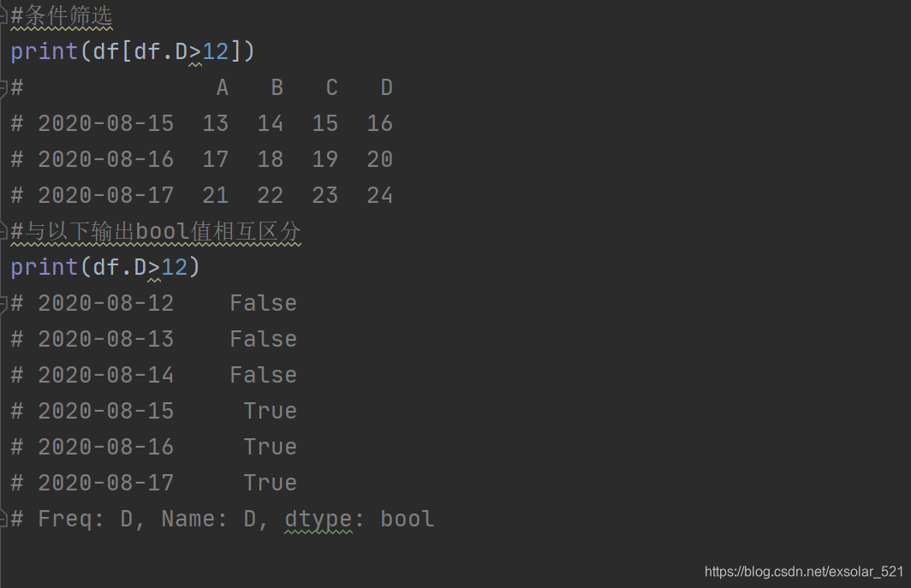This screenshot has height=588, width=911.
Task: Click date "2020-08-17" in the four-column table
Action: [106, 196]
